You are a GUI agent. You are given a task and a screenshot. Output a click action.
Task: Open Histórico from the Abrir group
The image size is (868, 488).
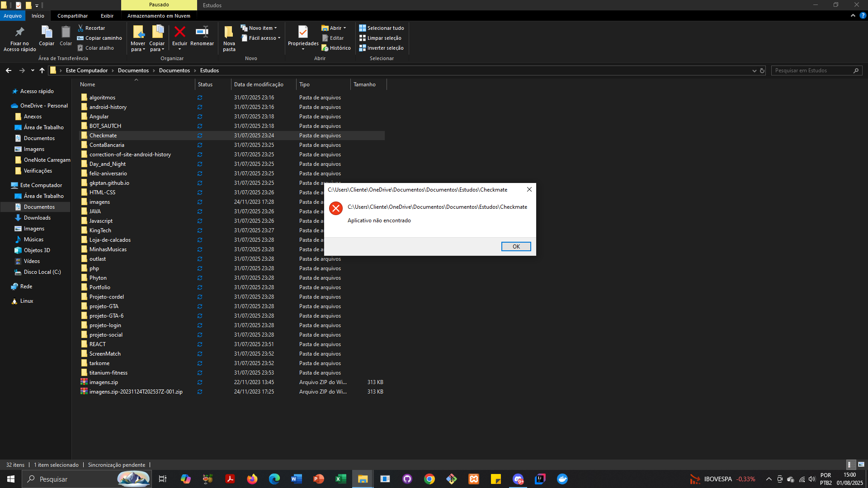pyautogui.click(x=336, y=48)
